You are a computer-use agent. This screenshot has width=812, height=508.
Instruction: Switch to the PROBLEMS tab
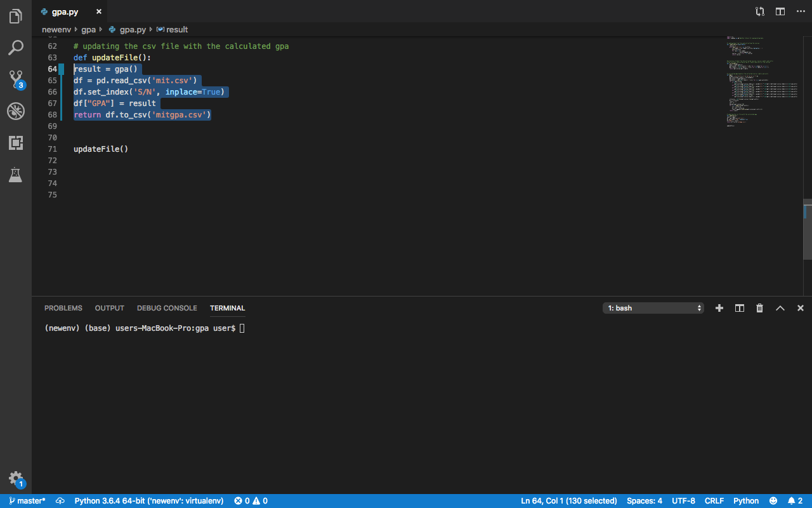(x=63, y=308)
